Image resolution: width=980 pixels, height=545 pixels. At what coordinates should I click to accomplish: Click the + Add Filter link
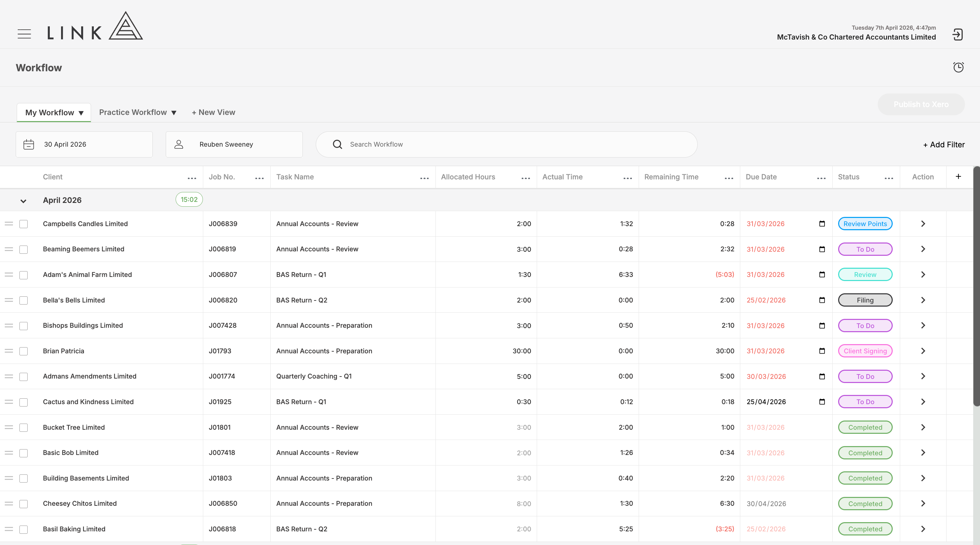944,145
